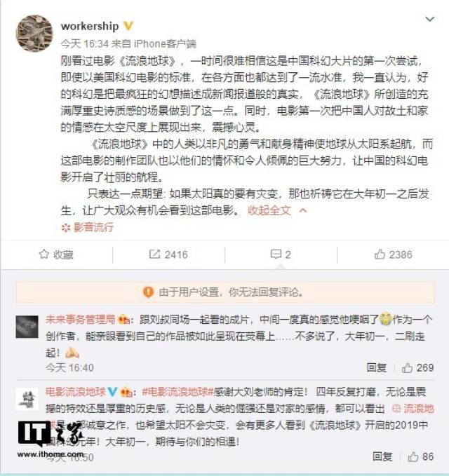Like the post with thumbs-up 2386
This screenshot has height=476, width=449.
pos(393,254)
